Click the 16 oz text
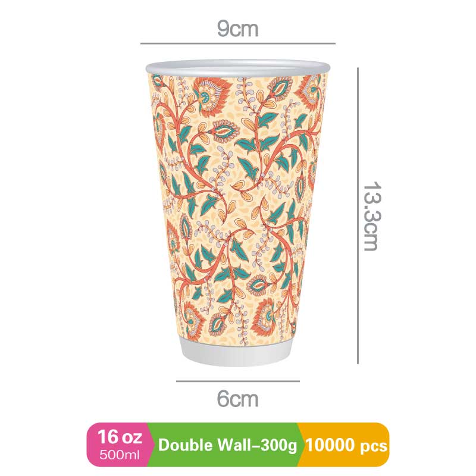The width and height of the screenshot is (476, 476). [120, 437]
